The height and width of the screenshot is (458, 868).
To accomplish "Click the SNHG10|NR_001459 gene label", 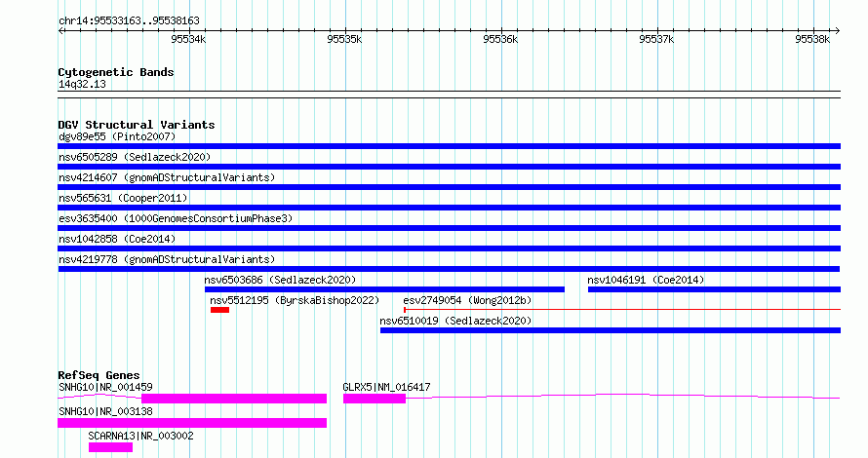I will pos(105,387).
